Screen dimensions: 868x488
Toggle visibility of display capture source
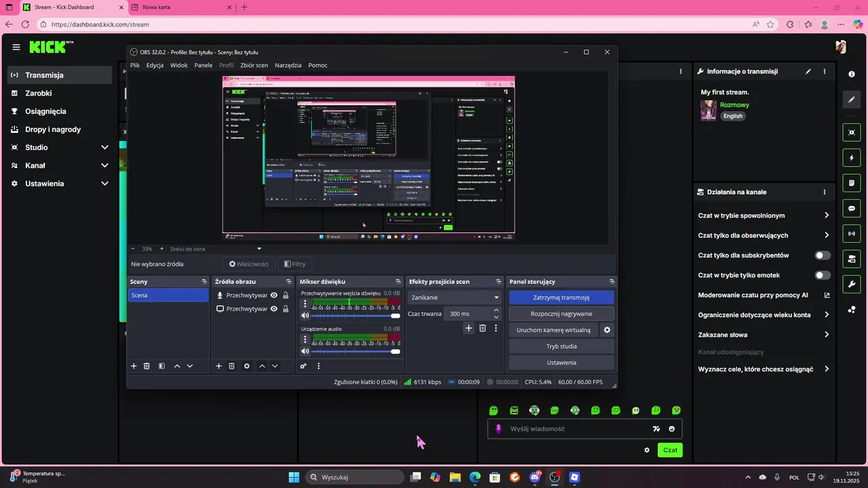tap(274, 308)
